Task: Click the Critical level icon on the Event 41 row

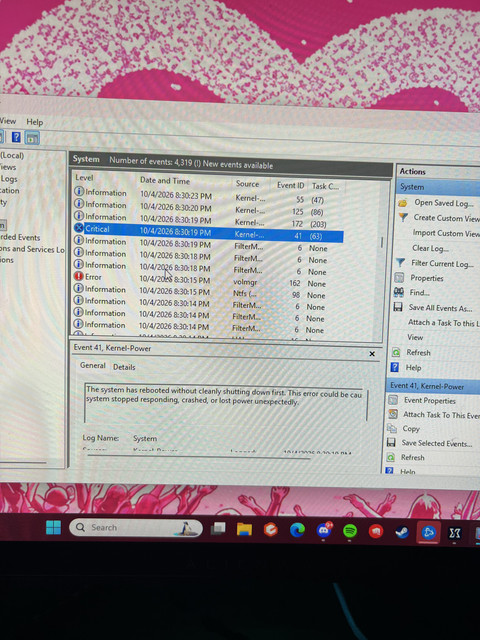Action: tap(79, 228)
